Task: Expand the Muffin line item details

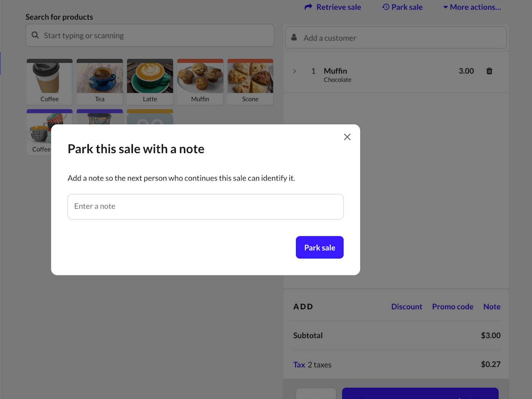Action: (294, 71)
